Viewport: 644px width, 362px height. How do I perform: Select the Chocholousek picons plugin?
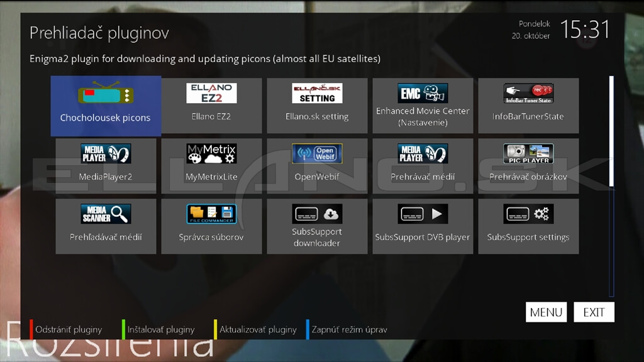click(106, 106)
